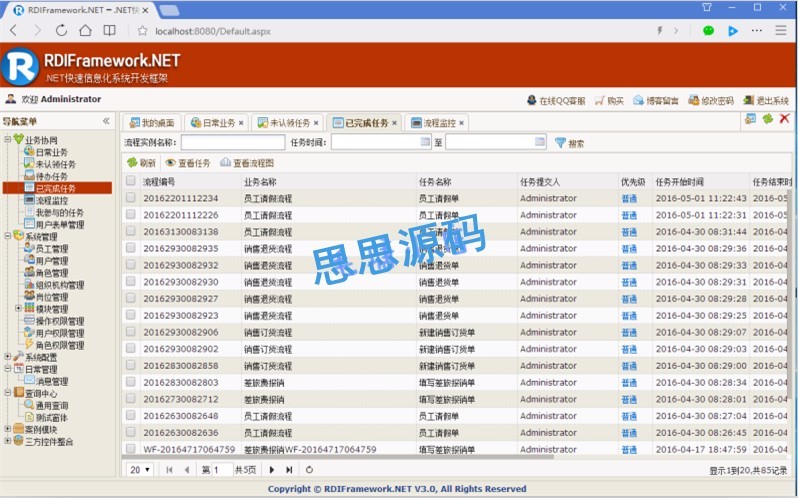This screenshot has height=498, width=798.
Task: Toggle the select-all checkbox in the table header
Action: [131, 182]
